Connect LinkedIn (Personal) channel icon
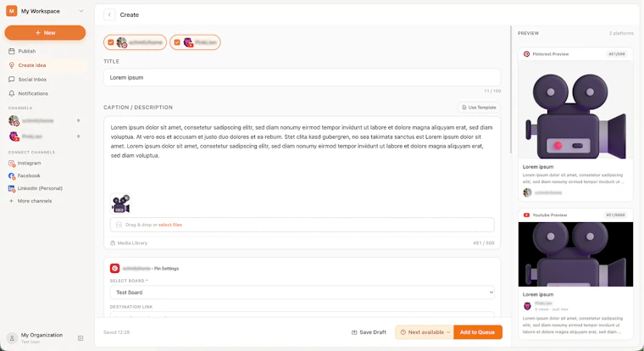The width and height of the screenshot is (644, 351). click(x=12, y=188)
